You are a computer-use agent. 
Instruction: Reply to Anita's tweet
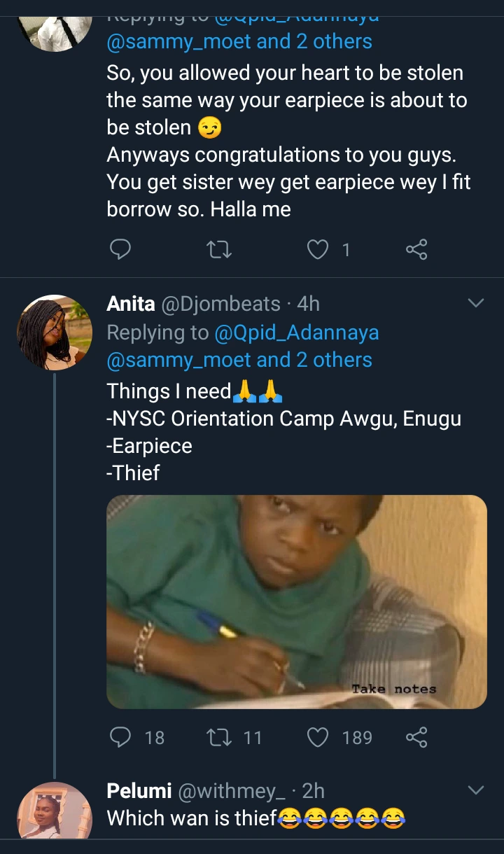coord(121,736)
